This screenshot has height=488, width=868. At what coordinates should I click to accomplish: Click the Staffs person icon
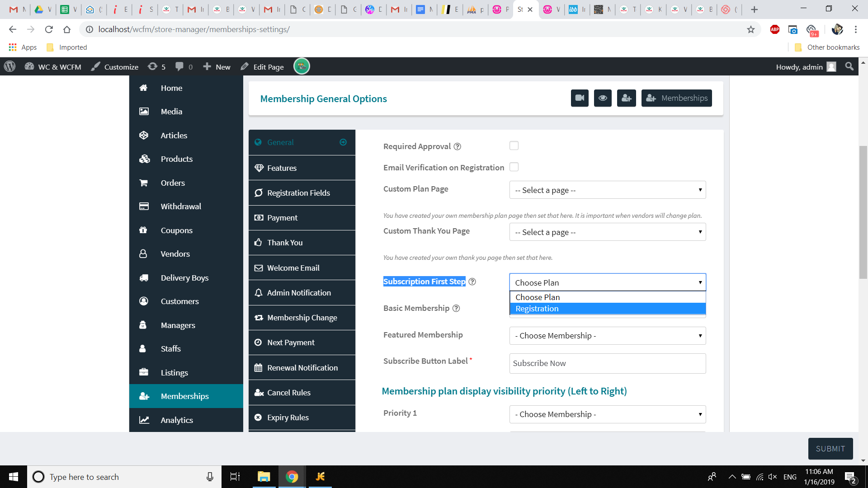[143, 348]
